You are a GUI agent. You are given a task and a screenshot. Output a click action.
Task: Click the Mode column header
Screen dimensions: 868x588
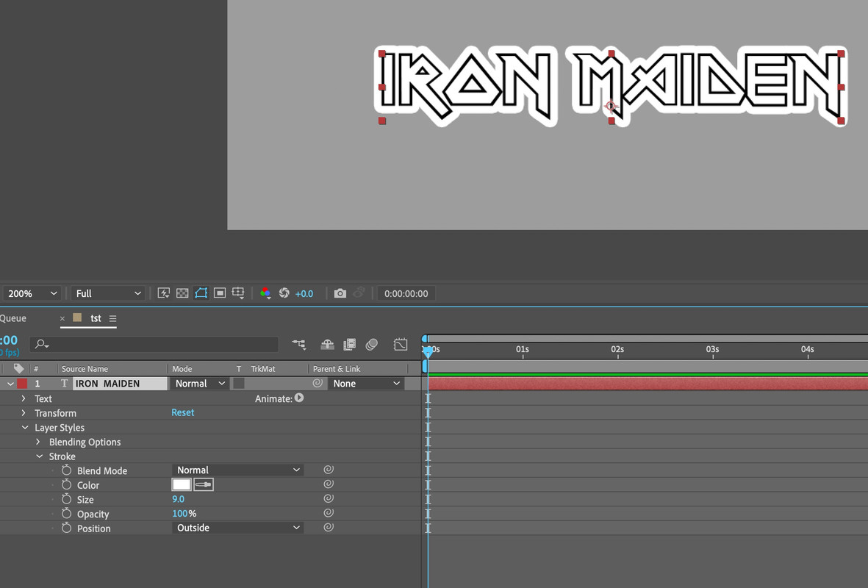182,369
